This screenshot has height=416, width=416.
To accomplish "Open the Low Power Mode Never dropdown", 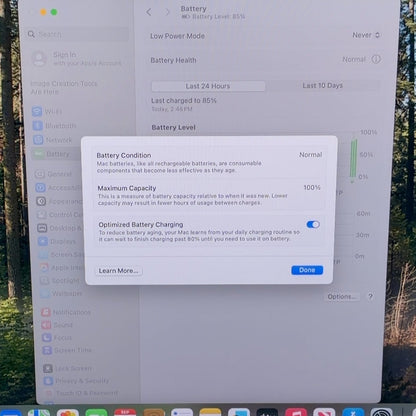I will 366,35.
